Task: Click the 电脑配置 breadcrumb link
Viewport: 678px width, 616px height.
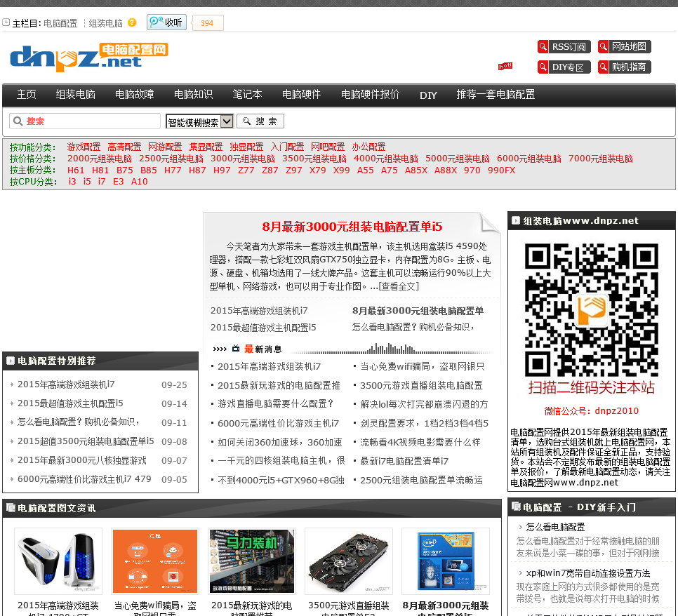Action: (60, 23)
